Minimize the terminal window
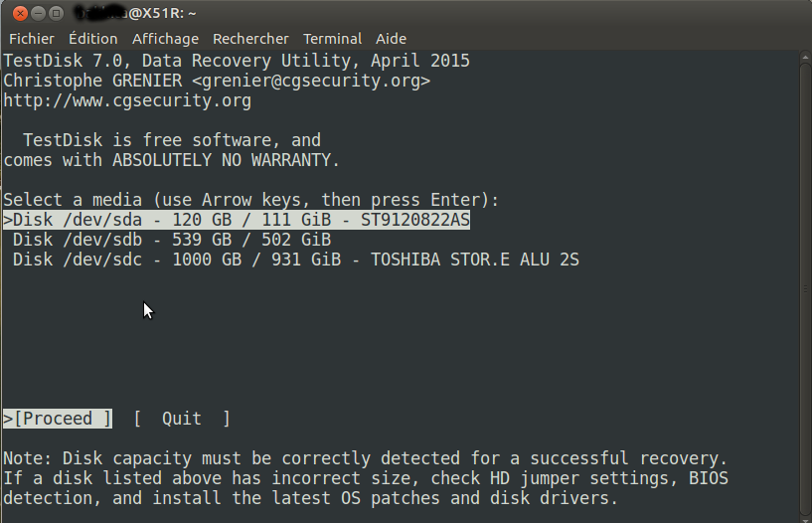 tap(37, 14)
